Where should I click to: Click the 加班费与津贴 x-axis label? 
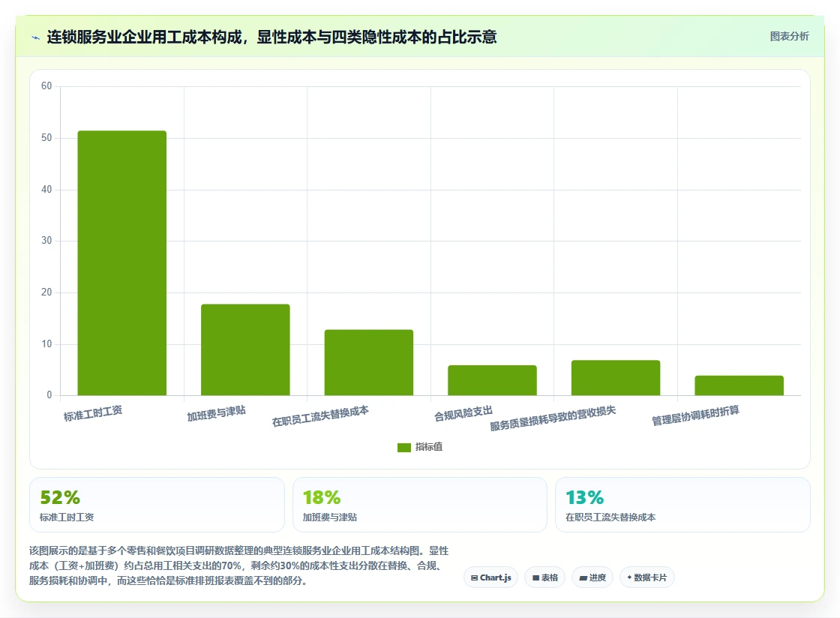pos(217,413)
